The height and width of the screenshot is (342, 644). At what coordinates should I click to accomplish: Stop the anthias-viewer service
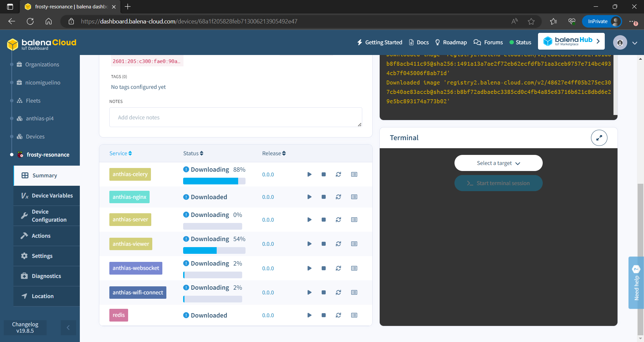[x=324, y=244]
